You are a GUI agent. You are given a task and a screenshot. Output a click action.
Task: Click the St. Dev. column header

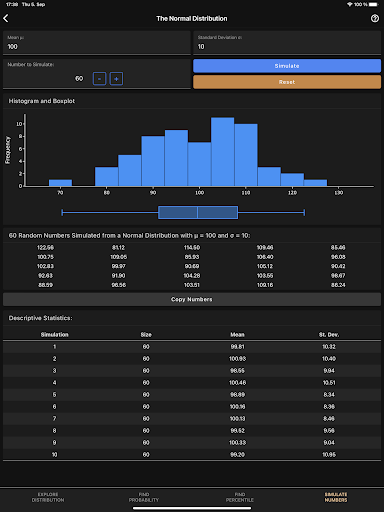tap(329, 335)
